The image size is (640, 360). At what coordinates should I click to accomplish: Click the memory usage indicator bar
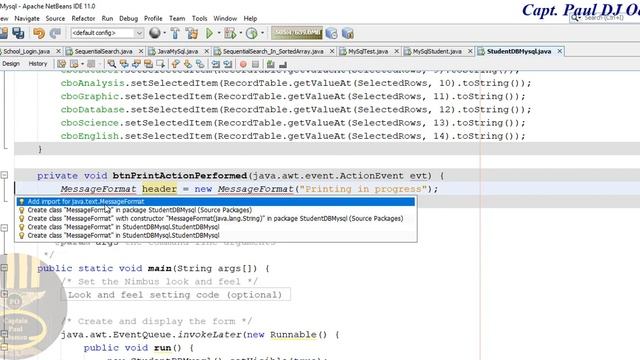pos(297,33)
